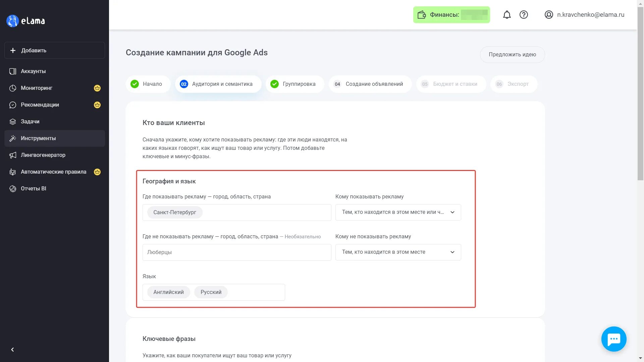
Task: Click the eLama logo
Action: coord(26,21)
